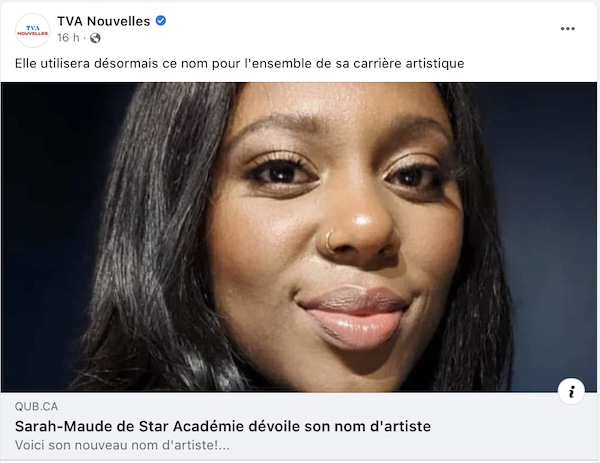This screenshot has width=600, height=463.
Task: Click the QUB.CA source domain label
Action: [x=36, y=406]
